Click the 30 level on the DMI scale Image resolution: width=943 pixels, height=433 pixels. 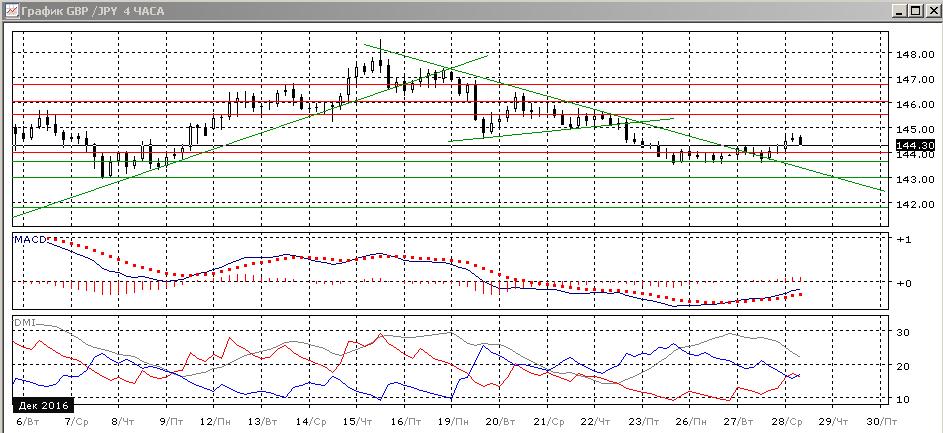(x=902, y=333)
